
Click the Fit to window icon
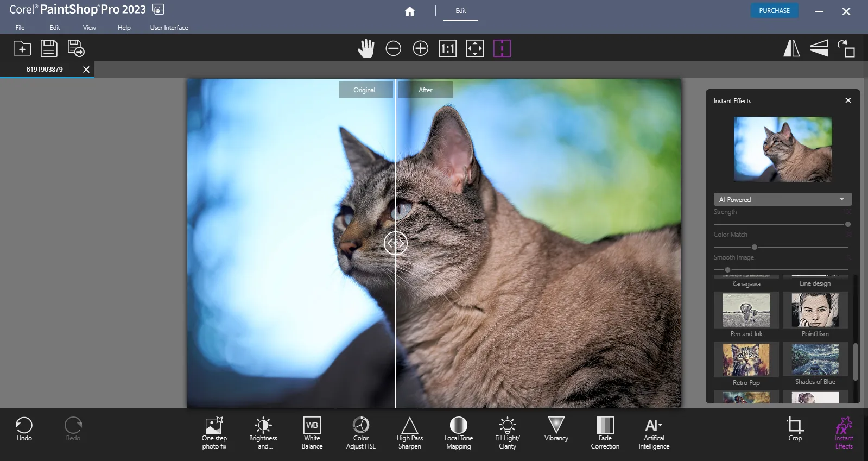click(x=475, y=49)
